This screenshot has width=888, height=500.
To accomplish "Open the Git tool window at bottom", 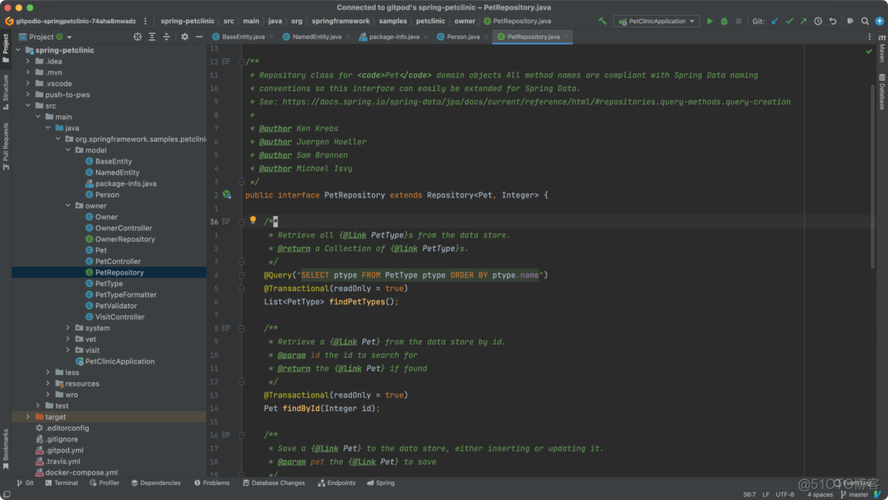I will pyautogui.click(x=25, y=483).
